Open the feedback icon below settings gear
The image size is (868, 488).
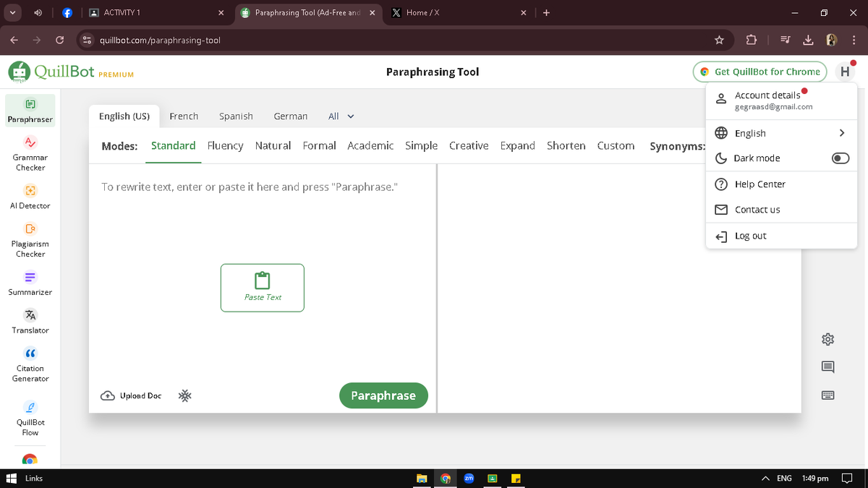(828, 367)
